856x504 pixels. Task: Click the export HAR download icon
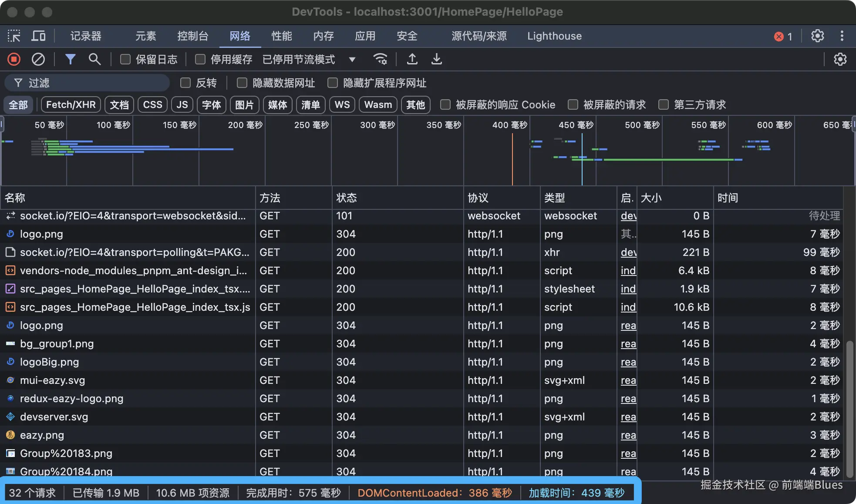click(x=436, y=59)
